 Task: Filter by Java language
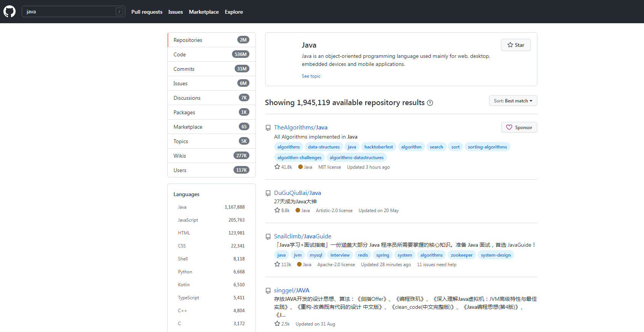(211, 207)
